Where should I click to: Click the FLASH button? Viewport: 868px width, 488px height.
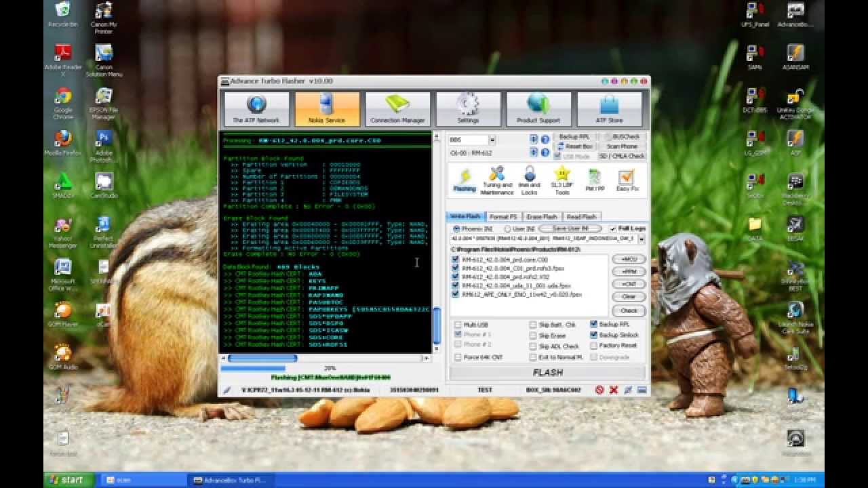point(548,373)
